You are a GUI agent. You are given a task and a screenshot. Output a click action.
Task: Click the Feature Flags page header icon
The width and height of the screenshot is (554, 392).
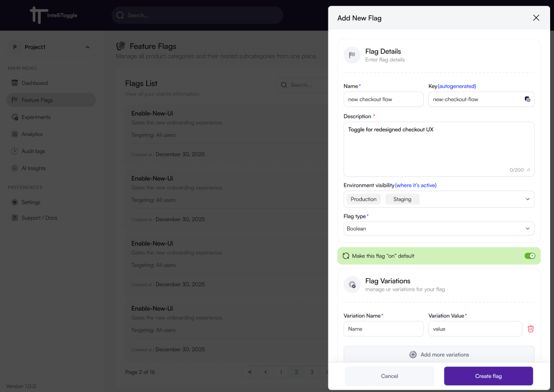pyautogui.click(x=121, y=46)
